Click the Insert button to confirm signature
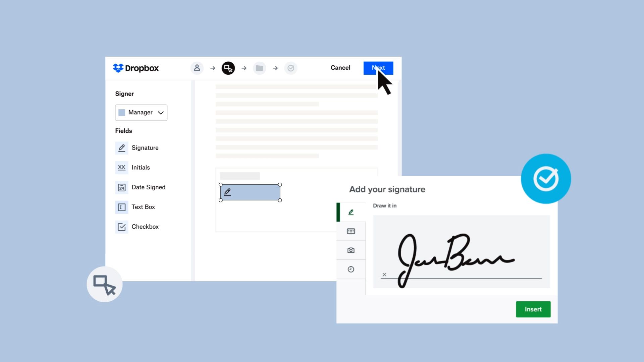Image resolution: width=644 pixels, height=362 pixels. [533, 309]
